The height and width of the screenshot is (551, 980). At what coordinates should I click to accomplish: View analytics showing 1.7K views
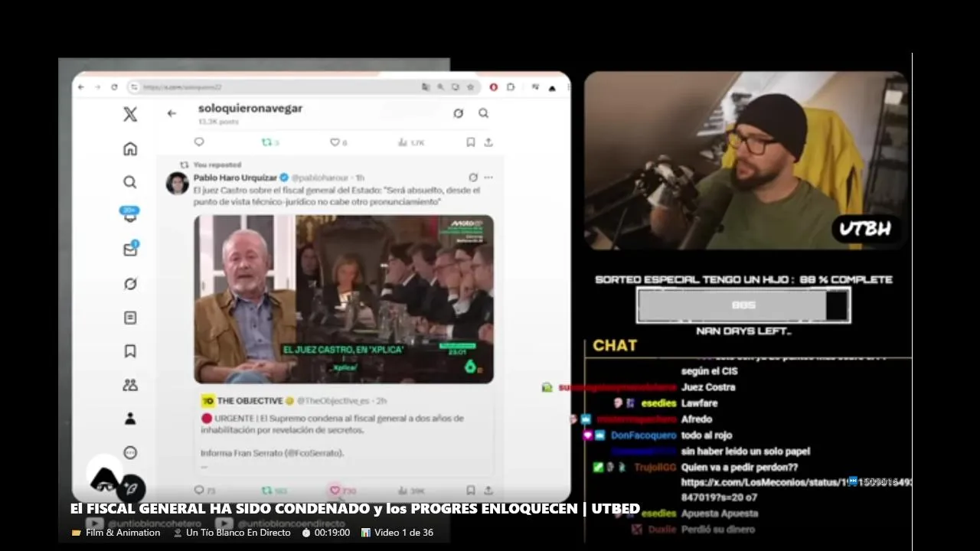click(x=411, y=142)
